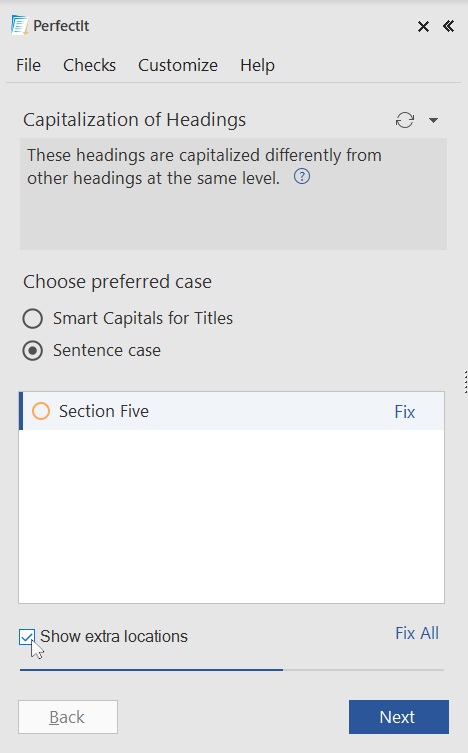
Task: Close the PerfectIt panel
Action: pos(423,26)
